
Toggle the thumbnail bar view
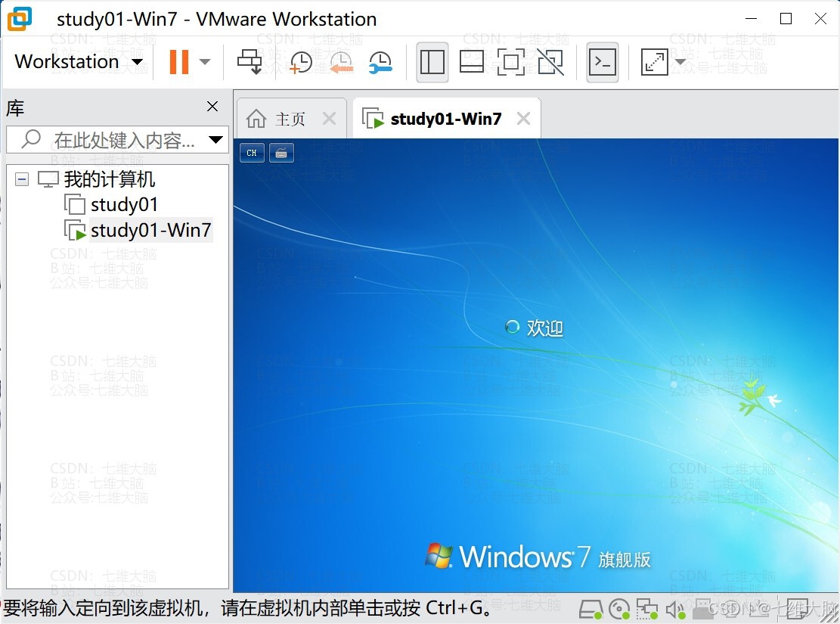click(x=472, y=62)
